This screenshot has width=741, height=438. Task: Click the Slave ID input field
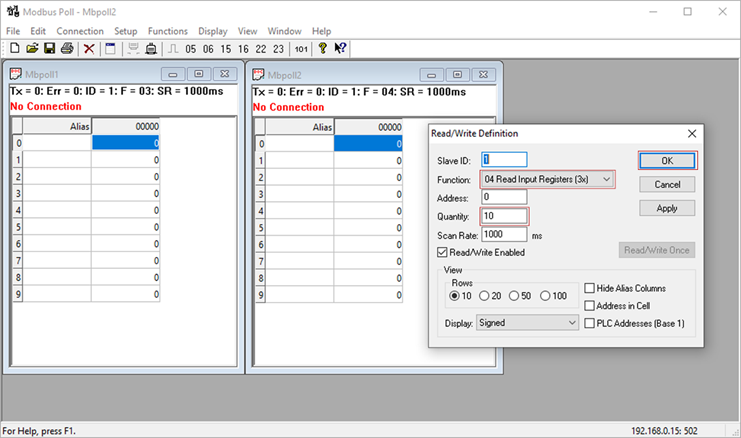click(x=504, y=160)
